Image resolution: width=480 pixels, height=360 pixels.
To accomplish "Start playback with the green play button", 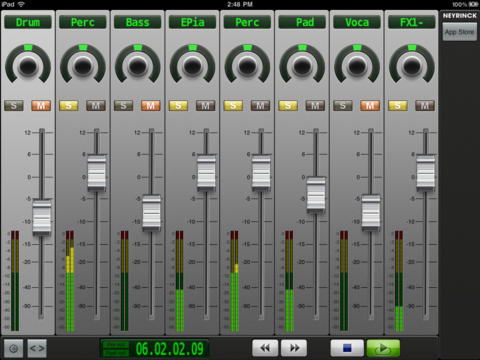I will 383,348.
